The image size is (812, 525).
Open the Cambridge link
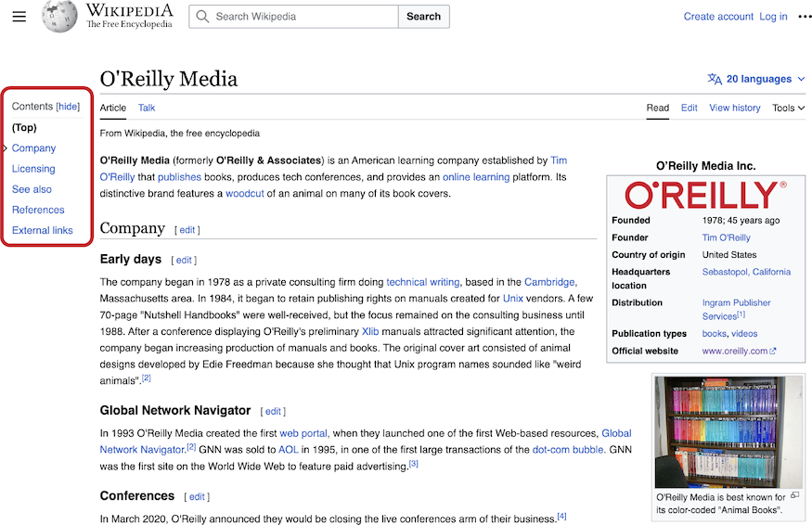tap(549, 282)
